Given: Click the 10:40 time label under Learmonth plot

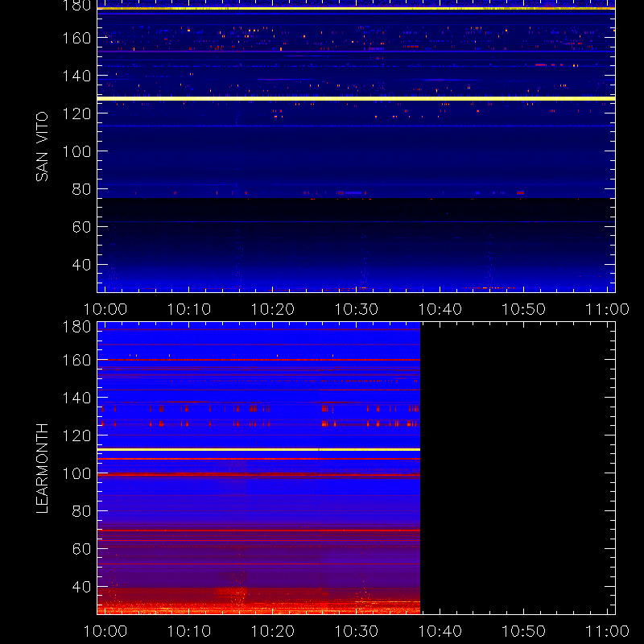Looking at the screenshot, I should [x=440, y=631].
